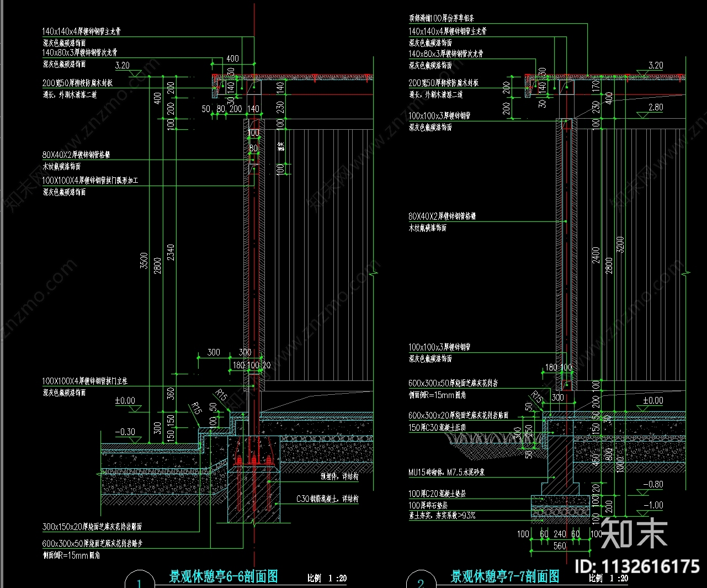Pick the 100厚碎石垫层 note
The height and width of the screenshot is (588, 707).
[428, 505]
